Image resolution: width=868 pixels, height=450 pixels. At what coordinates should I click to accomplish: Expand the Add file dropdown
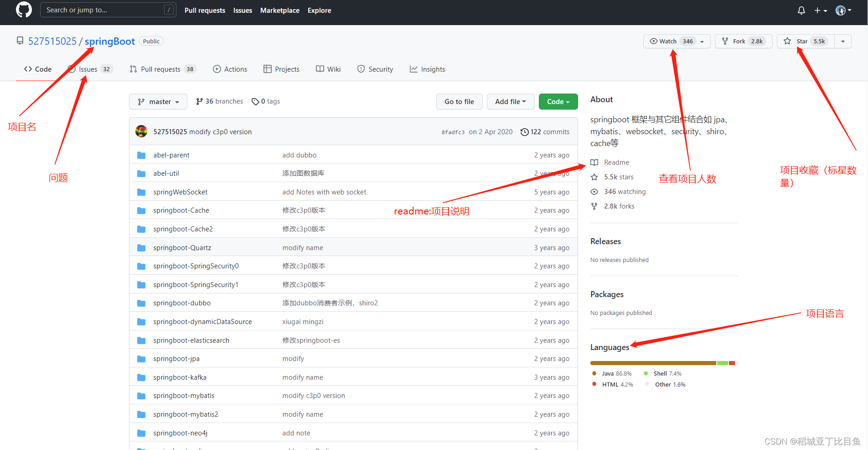[511, 102]
